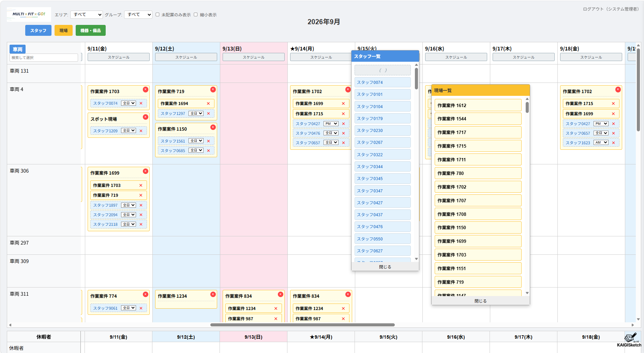
Task: Switch to the 現場 tab
Action: (x=63, y=30)
